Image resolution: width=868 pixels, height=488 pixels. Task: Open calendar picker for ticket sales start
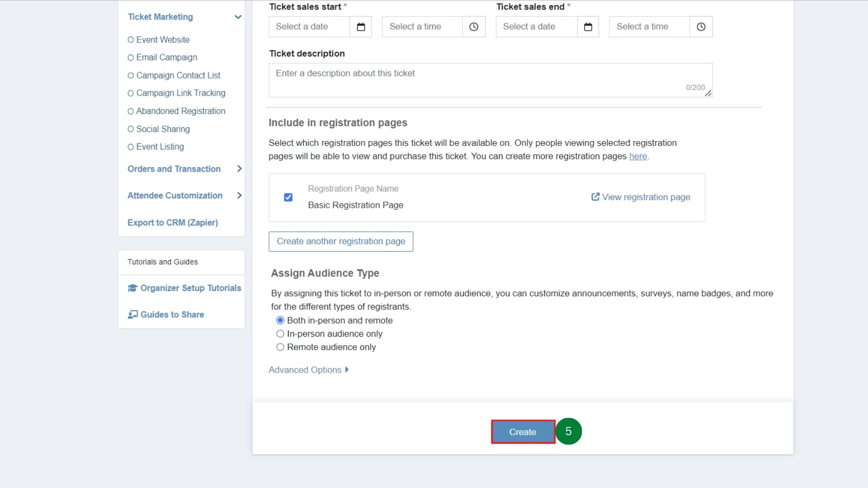coord(361,27)
